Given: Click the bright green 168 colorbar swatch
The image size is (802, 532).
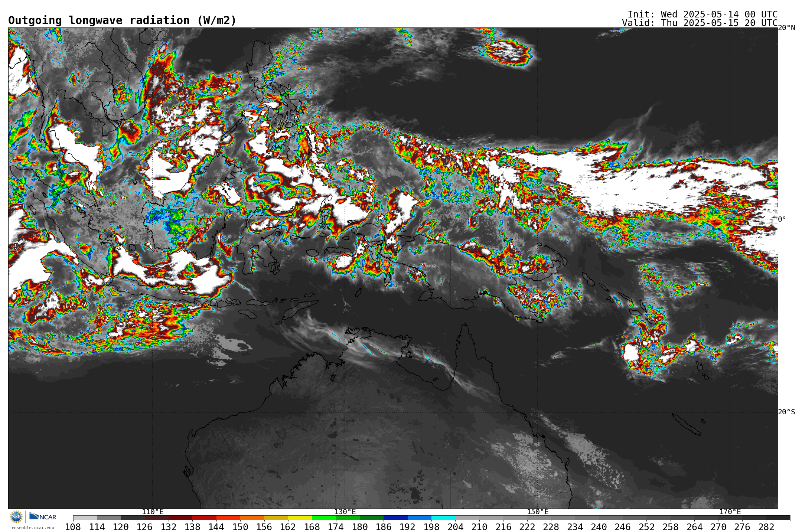Looking at the screenshot, I should [x=324, y=518].
